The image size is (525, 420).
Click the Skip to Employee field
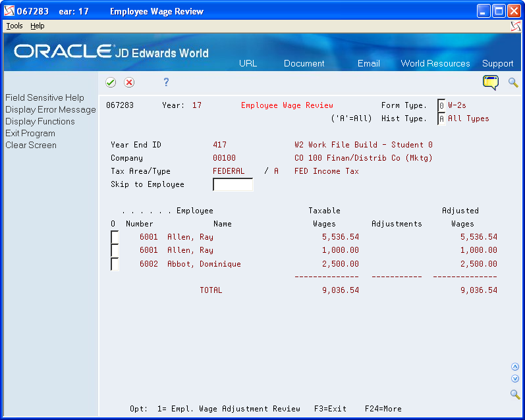[233, 184]
